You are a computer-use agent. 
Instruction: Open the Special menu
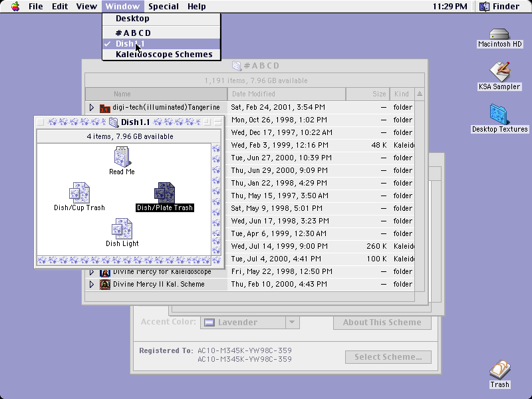click(x=164, y=7)
